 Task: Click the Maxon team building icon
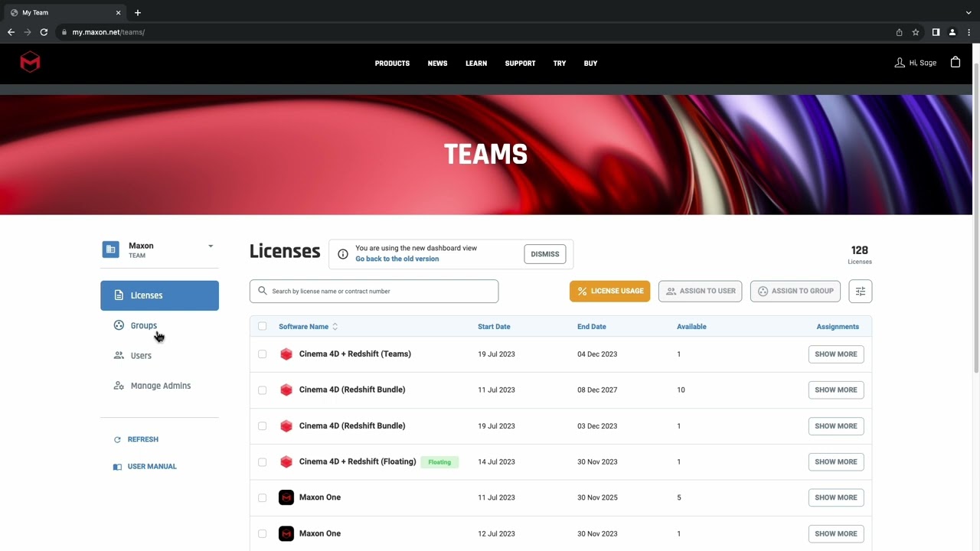point(111,249)
